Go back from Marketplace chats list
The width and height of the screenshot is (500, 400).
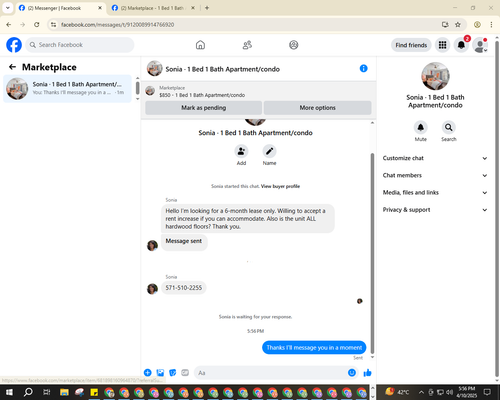(12, 67)
